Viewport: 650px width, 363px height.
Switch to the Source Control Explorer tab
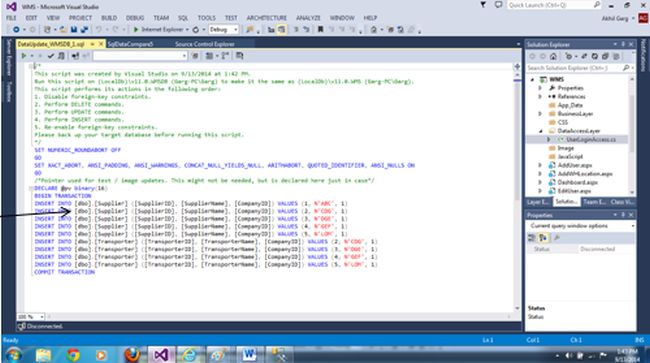[x=205, y=44]
